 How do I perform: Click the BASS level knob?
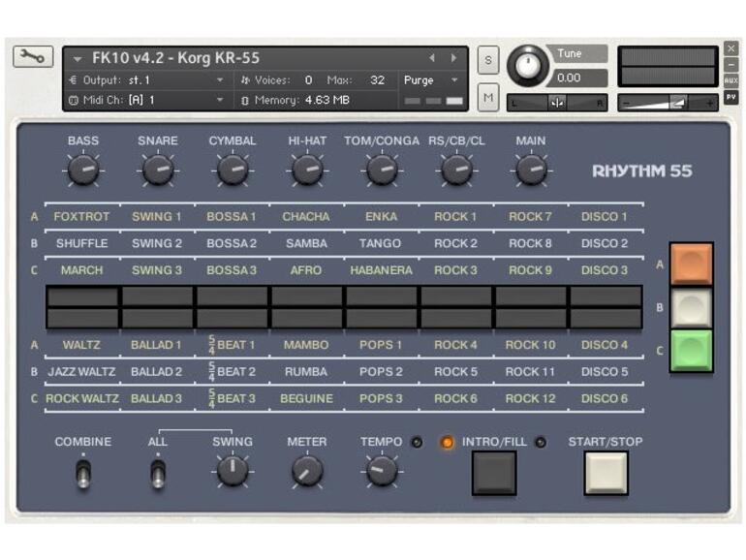(83, 170)
